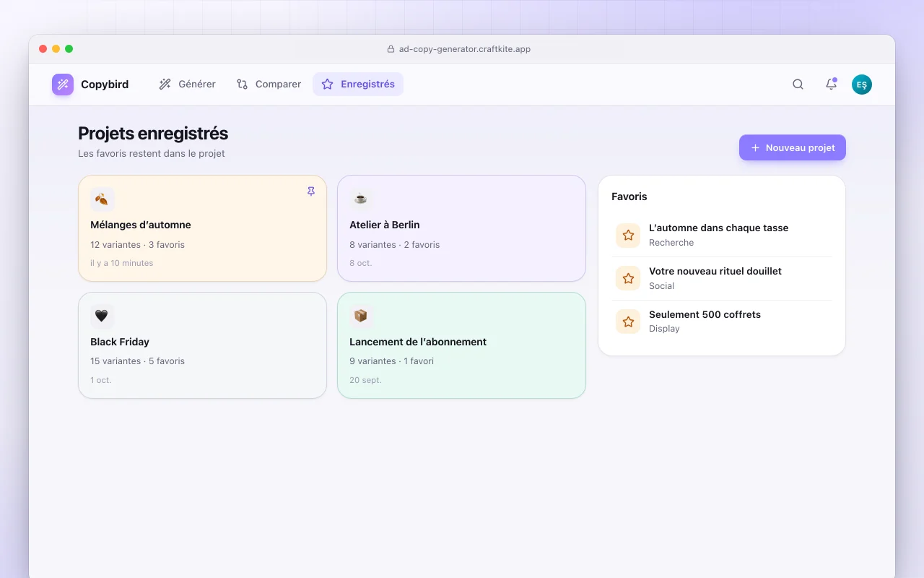Click the '20 sept.' date label
924x578 pixels.
365,380
